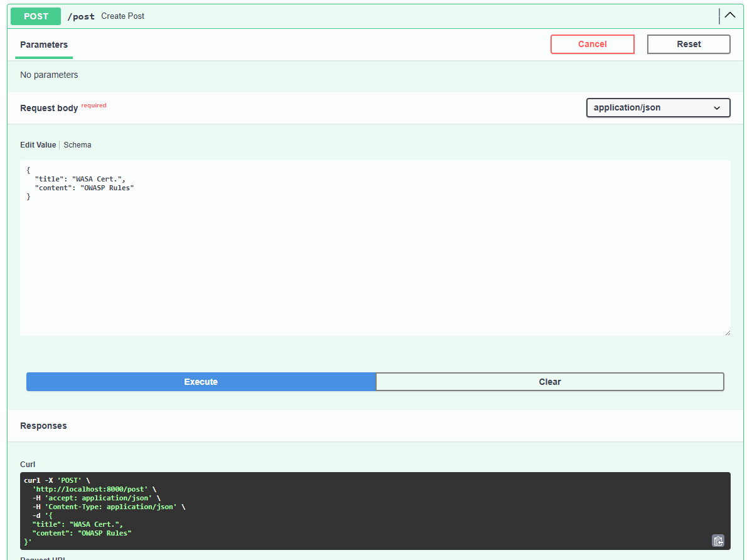Click the Curl label
Image resolution: width=747 pixels, height=560 pixels.
coord(28,464)
